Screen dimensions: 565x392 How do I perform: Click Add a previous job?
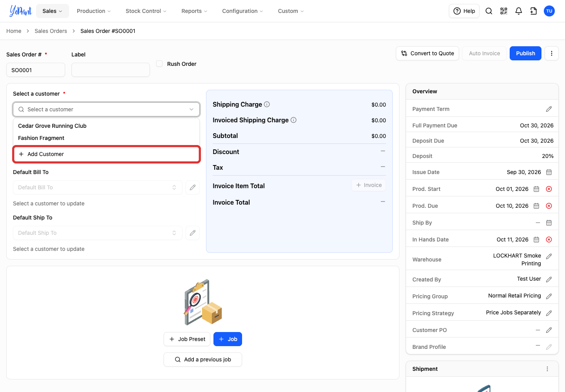point(203,359)
